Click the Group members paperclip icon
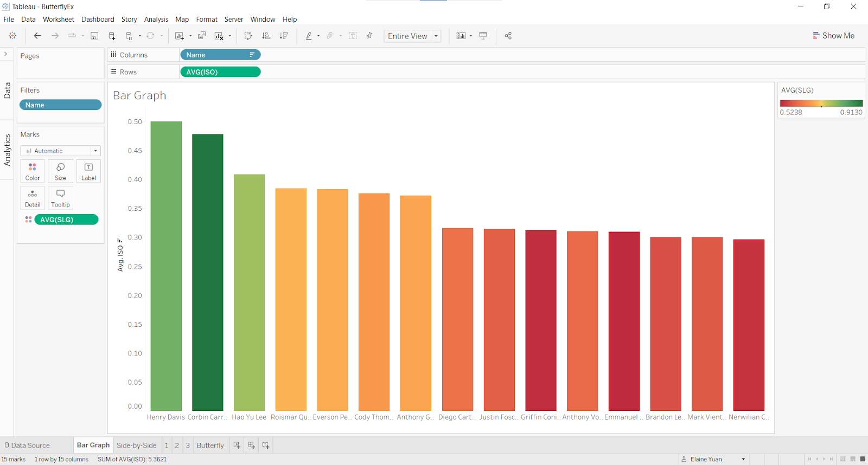This screenshot has width=868, height=465. tap(330, 36)
